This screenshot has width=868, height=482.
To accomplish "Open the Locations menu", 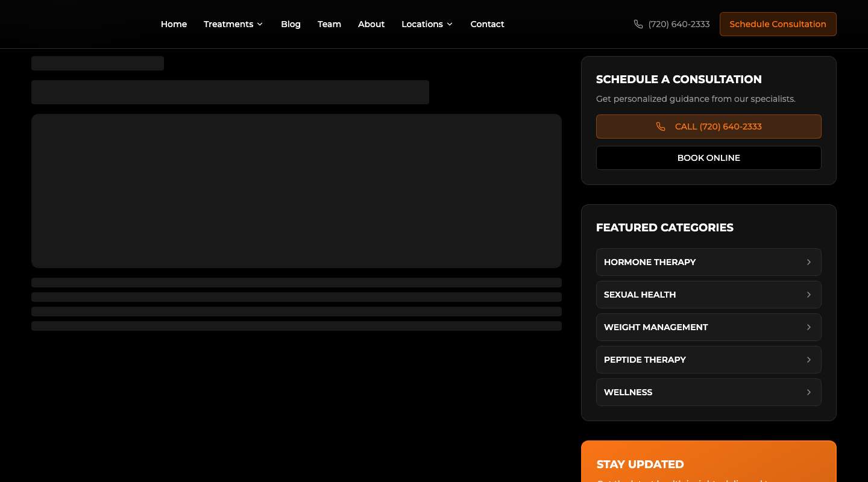I will [x=427, y=24].
